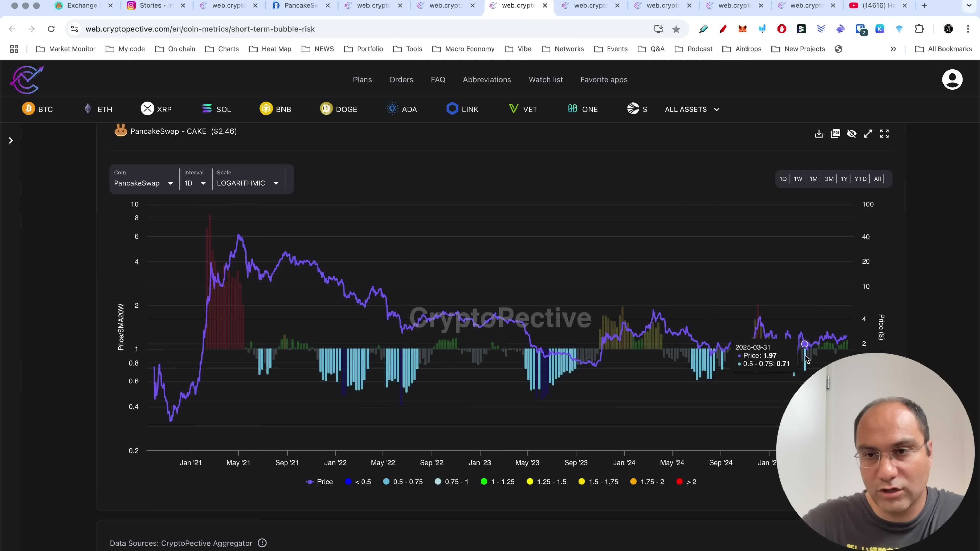980x551 pixels.
Task: Open the Interval 1D dropdown
Action: click(195, 183)
